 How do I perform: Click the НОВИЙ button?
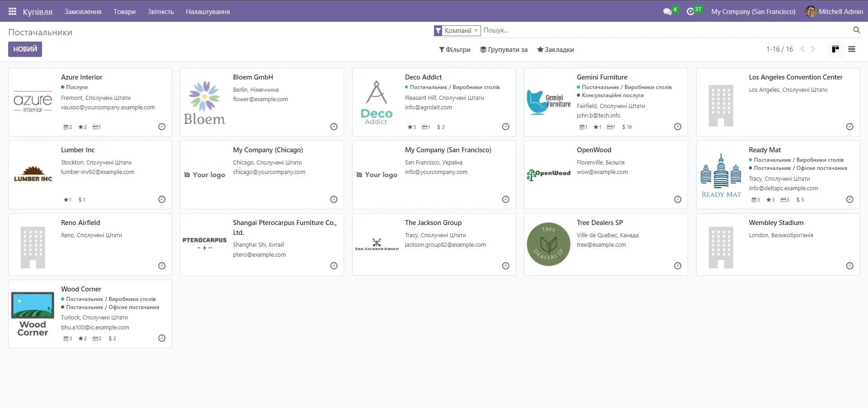(x=25, y=49)
